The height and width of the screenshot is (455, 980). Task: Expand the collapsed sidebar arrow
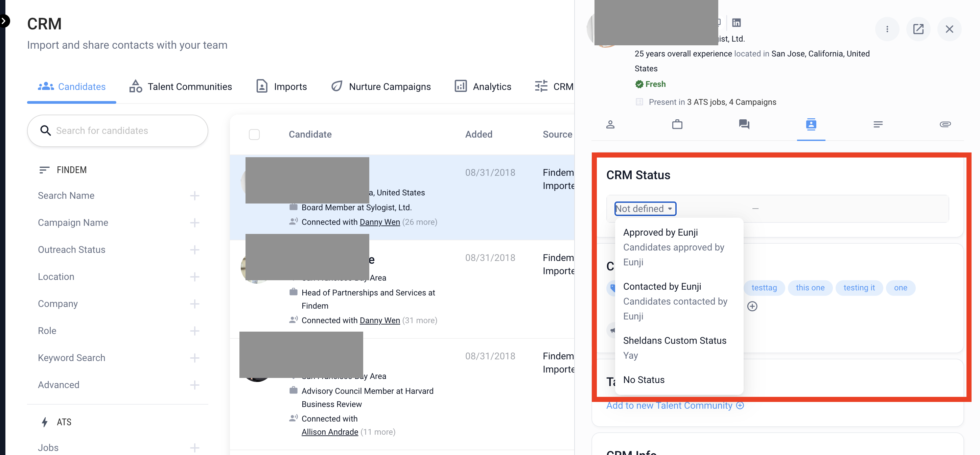(x=4, y=21)
